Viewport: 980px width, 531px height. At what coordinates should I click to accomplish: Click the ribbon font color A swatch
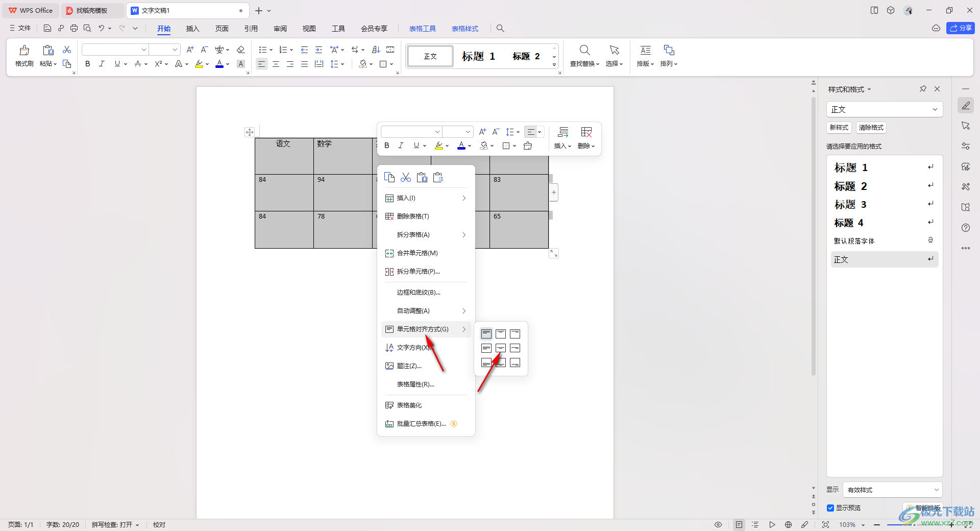(x=219, y=64)
